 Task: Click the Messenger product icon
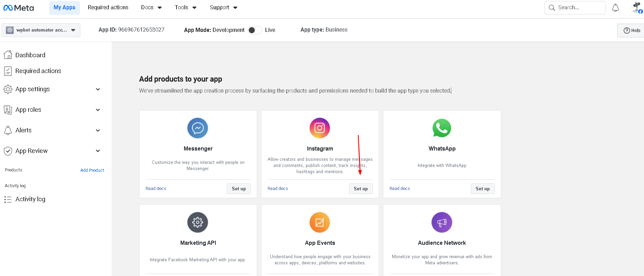click(197, 128)
